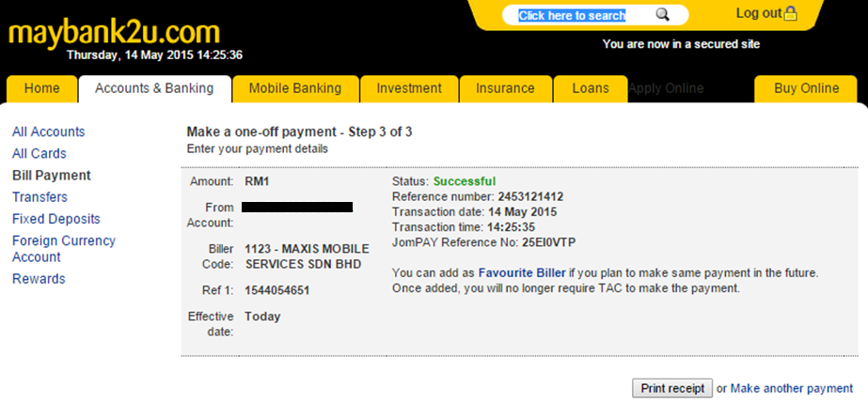This screenshot has height=418, width=868.
Task: Open All Accounts in the sidebar
Action: 49,132
